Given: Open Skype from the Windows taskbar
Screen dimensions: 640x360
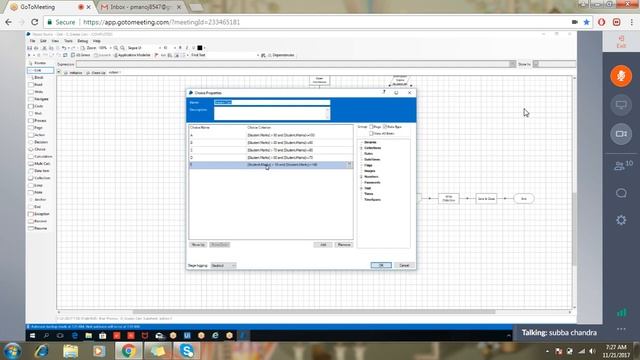Looking at the screenshot, I should coord(187,351).
